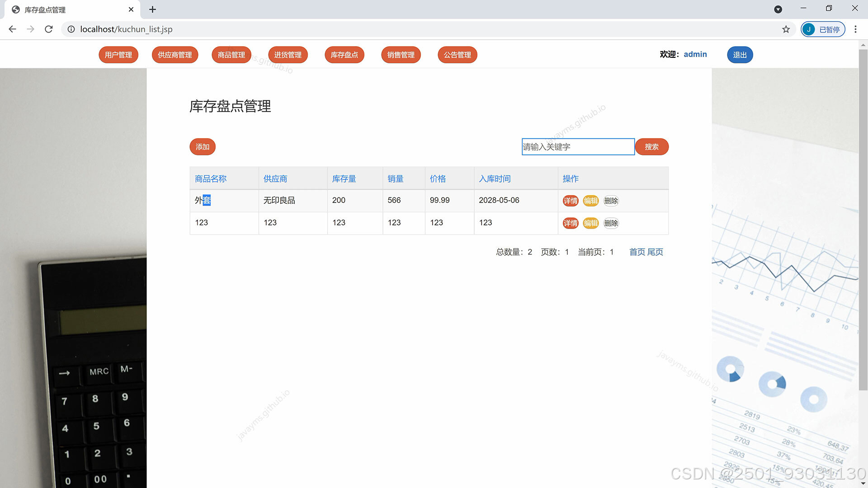Click 编辑 on the 123 row
This screenshot has height=488, width=868.
[x=591, y=223]
